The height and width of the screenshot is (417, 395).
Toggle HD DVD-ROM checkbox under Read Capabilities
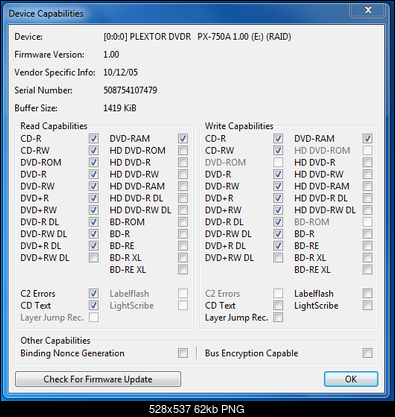183,150
